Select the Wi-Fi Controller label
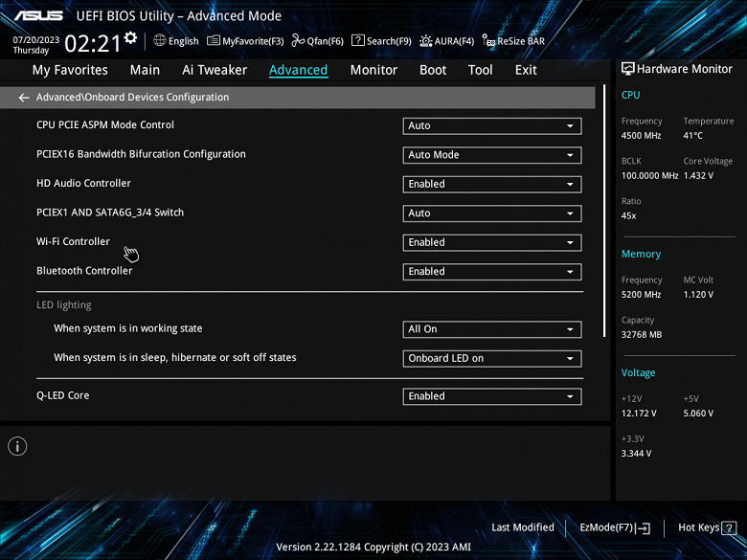The image size is (747, 560). tap(73, 241)
